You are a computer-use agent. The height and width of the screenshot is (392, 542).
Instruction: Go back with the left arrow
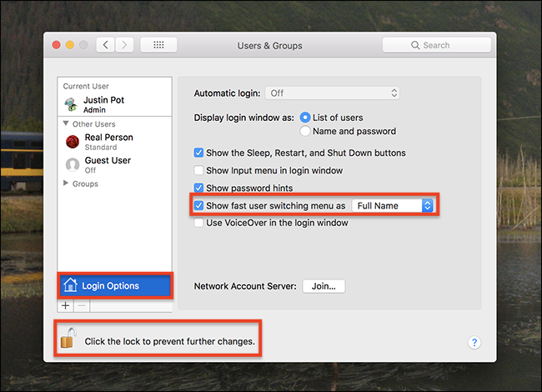[x=105, y=45]
